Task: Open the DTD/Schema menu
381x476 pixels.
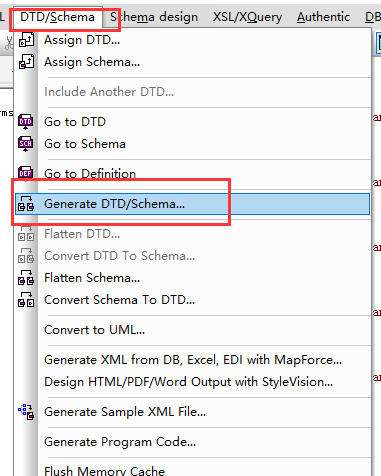Action: pos(57,17)
